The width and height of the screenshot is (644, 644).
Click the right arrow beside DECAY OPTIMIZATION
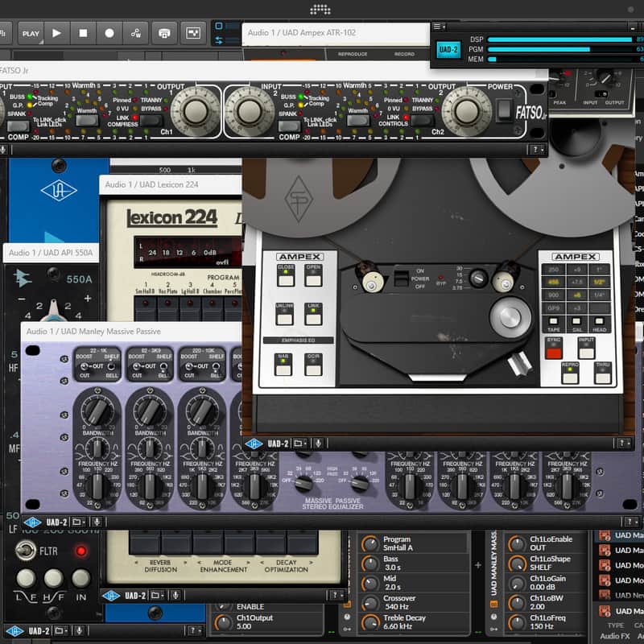tap(311, 563)
